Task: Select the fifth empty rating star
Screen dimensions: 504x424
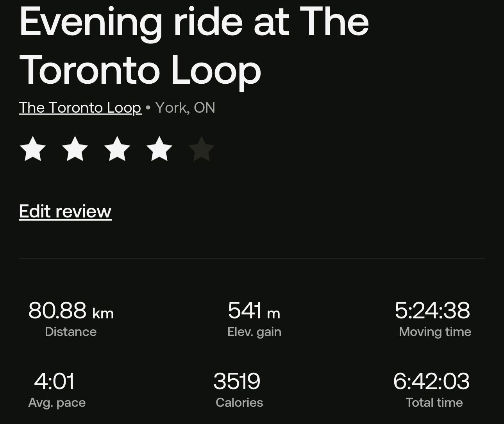Action: (x=202, y=149)
